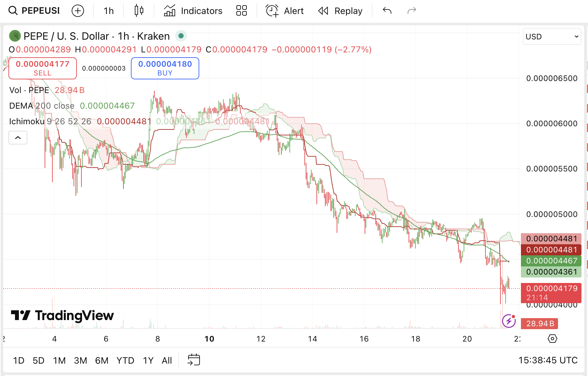The height and width of the screenshot is (376, 588).
Task: Click the BUY price button
Action: 165,68
